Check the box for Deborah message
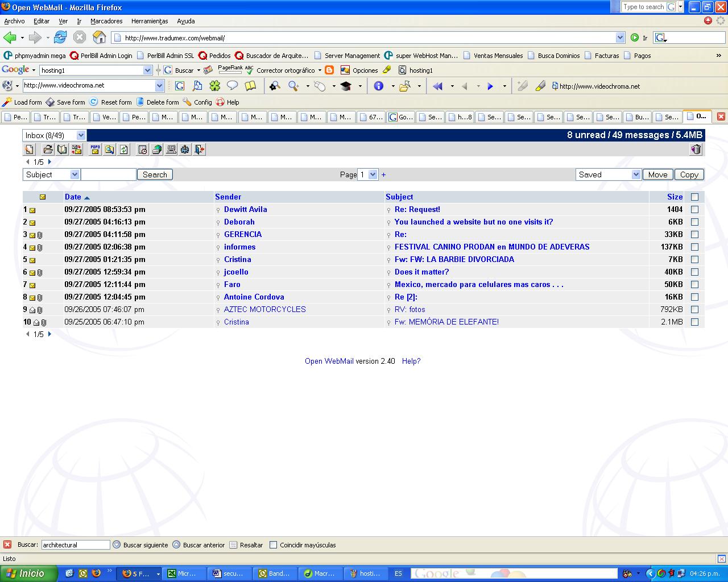The height and width of the screenshot is (582, 728). coord(694,222)
